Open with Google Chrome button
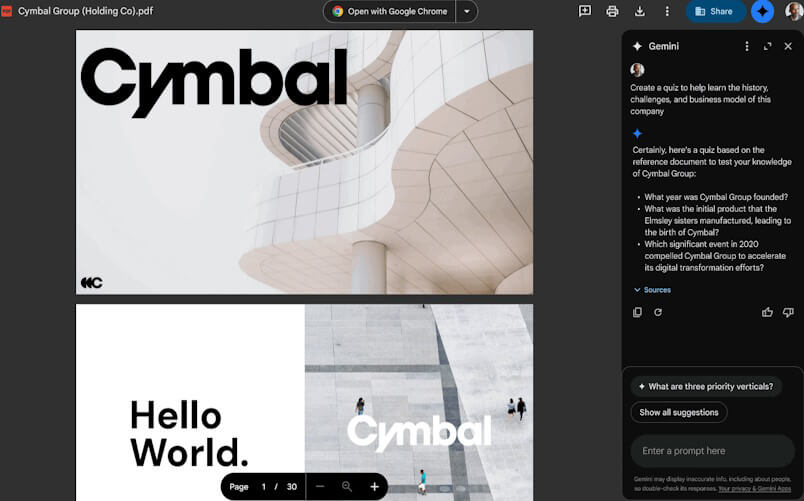 pyautogui.click(x=390, y=11)
